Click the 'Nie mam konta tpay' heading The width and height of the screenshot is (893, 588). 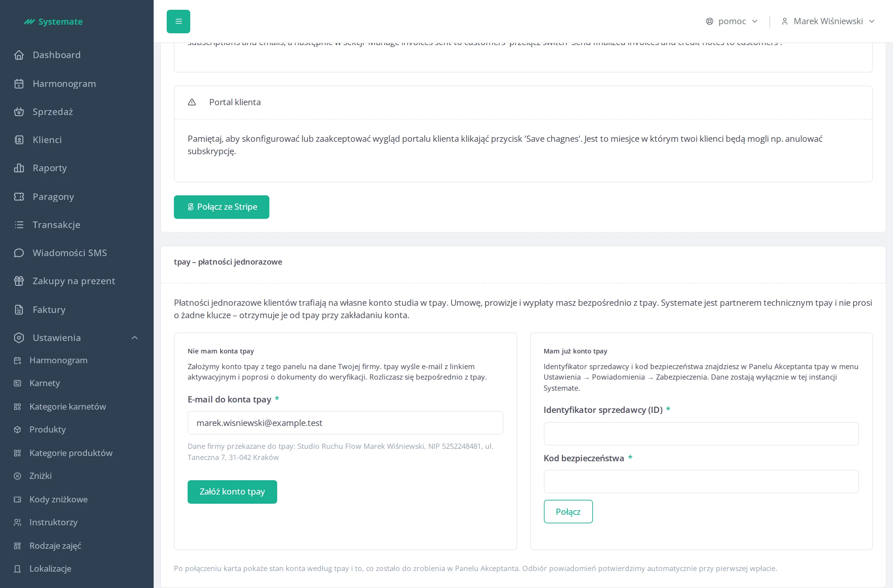(221, 351)
